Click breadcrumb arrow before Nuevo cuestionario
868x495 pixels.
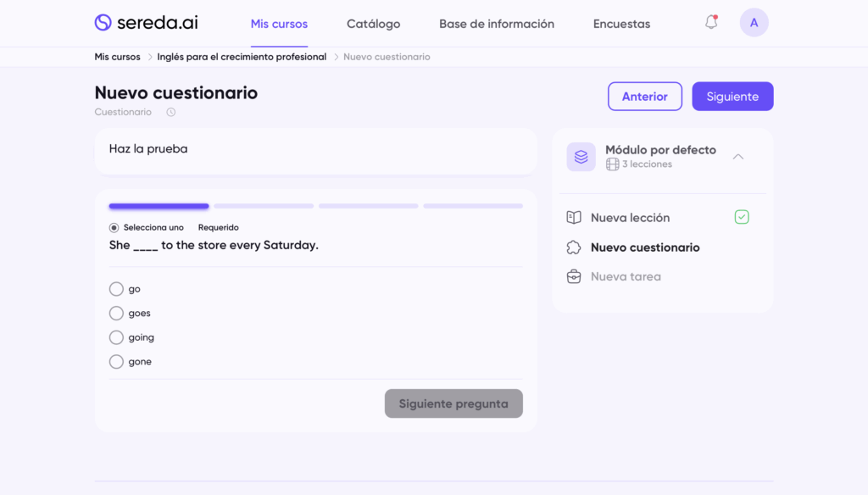pos(336,57)
